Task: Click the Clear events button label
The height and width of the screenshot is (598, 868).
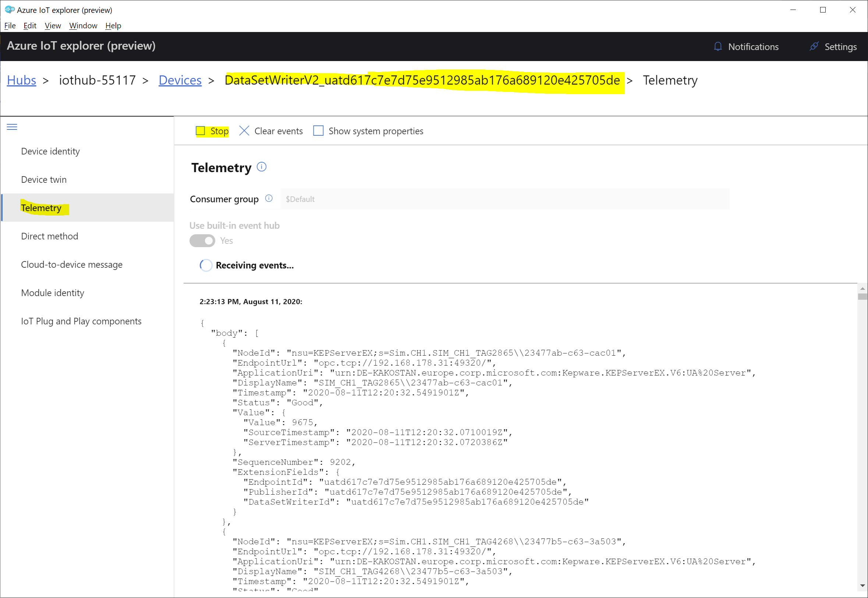Action: click(x=279, y=131)
